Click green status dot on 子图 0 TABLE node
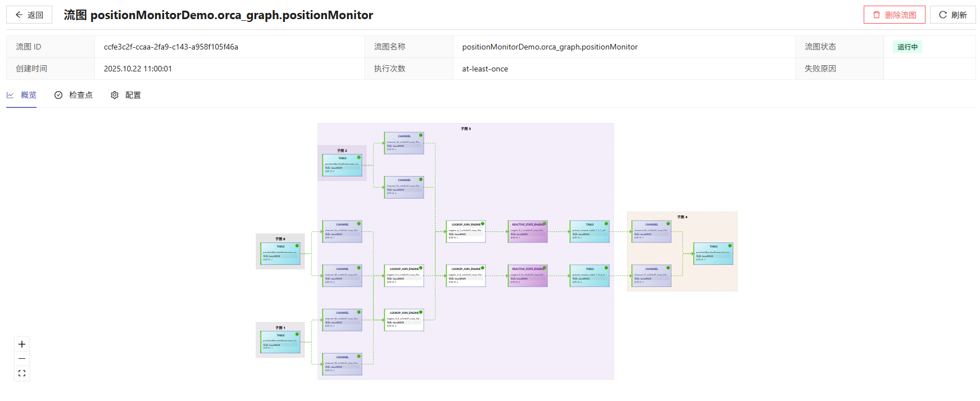Image resolution: width=980 pixels, height=401 pixels. [x=297, y=246]
